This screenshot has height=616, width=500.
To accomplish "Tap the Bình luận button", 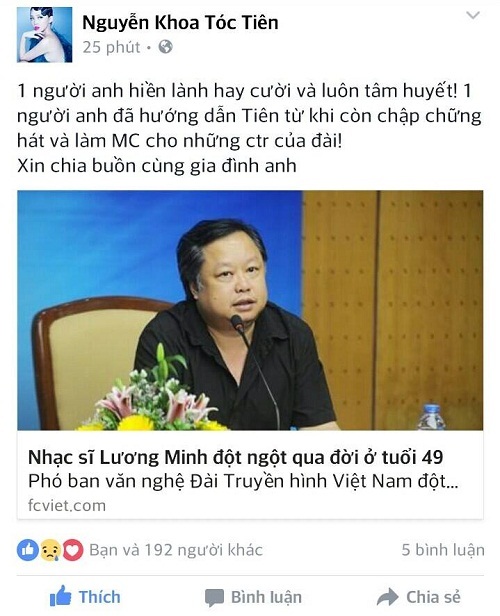I will [254, 597].
